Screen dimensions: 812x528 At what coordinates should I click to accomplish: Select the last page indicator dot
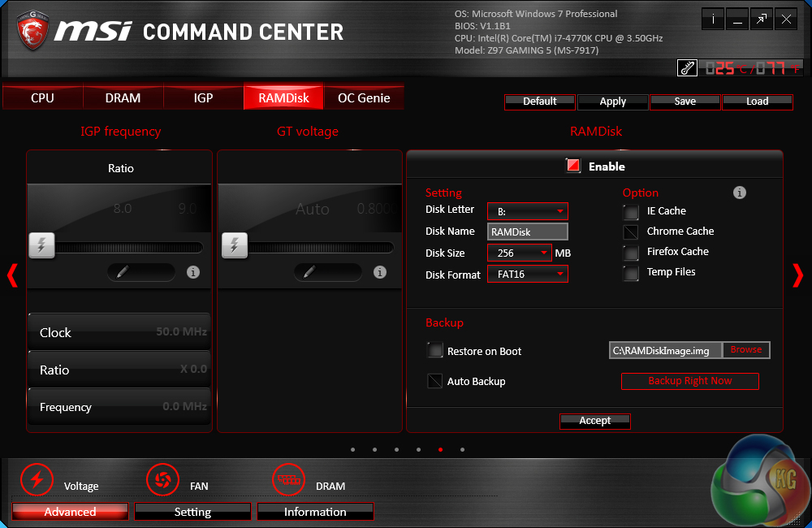click(463, 450)
